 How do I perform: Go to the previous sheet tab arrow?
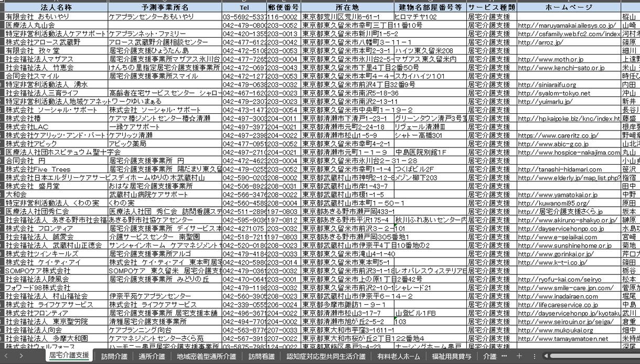(x=5, y=356)
